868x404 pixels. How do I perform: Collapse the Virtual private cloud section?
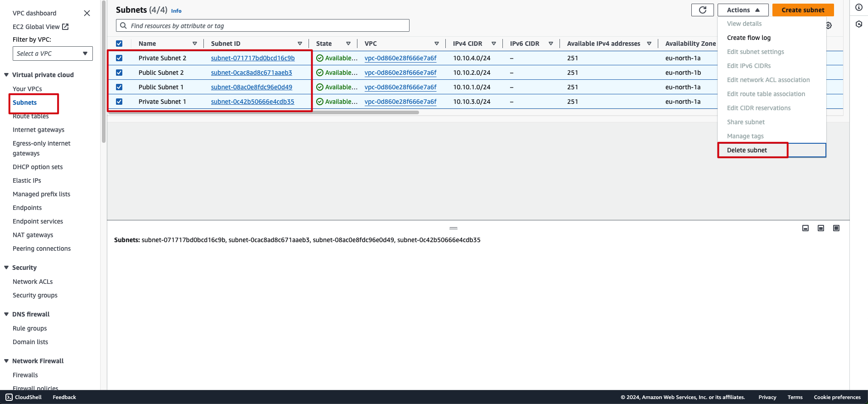(6, 75)
